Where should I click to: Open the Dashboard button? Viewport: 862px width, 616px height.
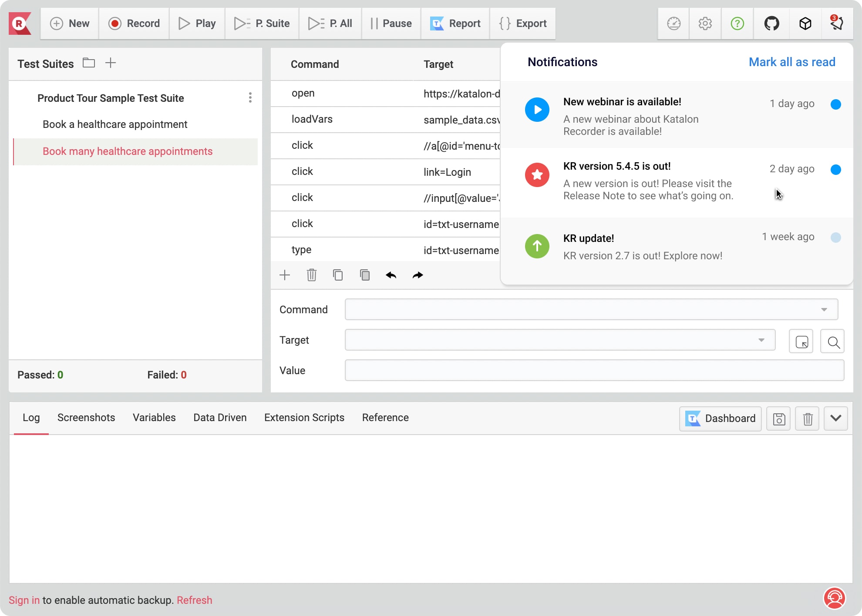click(x=721, y=418)
